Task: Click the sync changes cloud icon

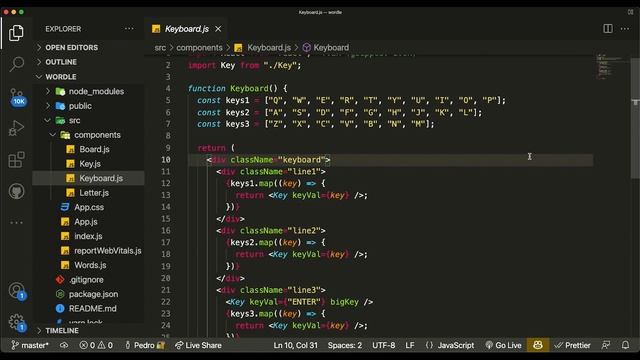Action: (x=64, y=345)
